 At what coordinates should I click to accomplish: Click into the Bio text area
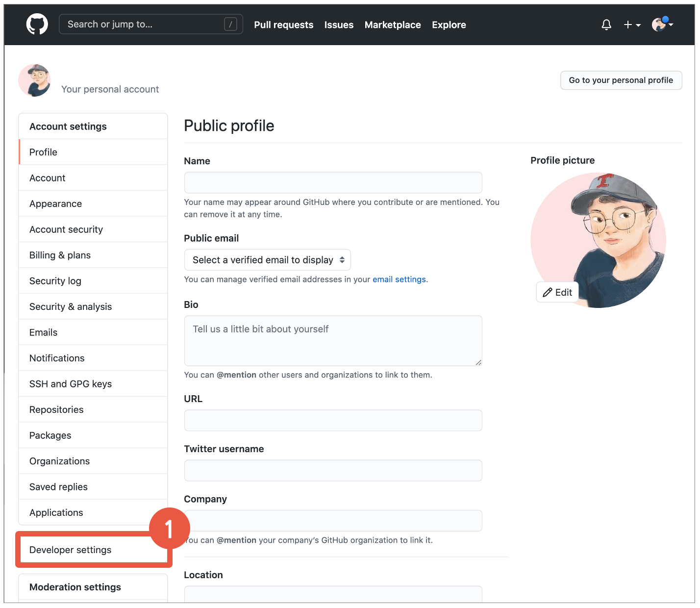[x=333, y=341]
